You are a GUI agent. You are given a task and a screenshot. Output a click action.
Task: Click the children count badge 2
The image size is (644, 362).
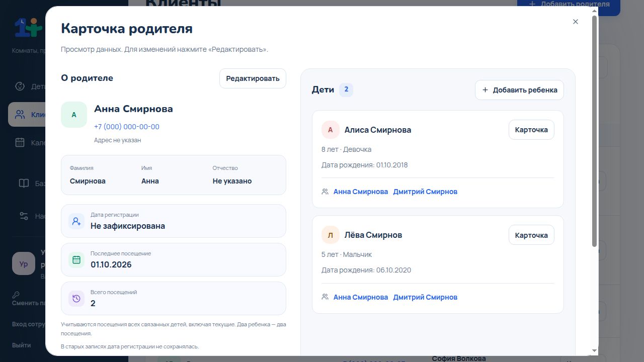pyautogui.click(x=346, y=90)
